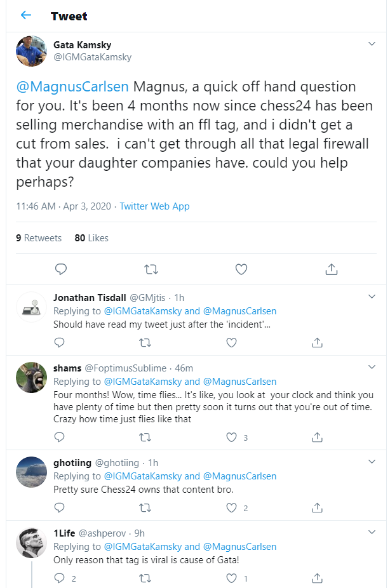View the 9 Retweets list

39,238
